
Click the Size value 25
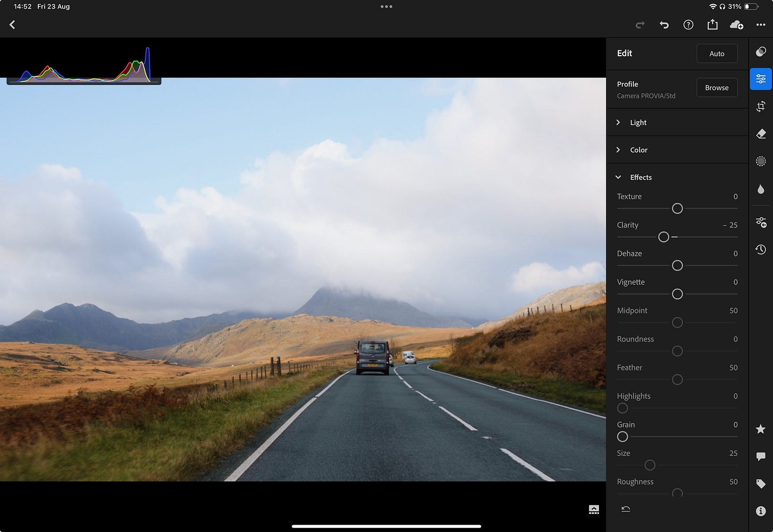(x=733, y=453)
